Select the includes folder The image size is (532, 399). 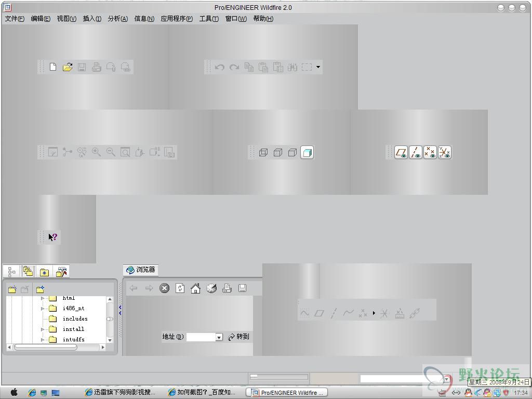(x=75, y=318)
